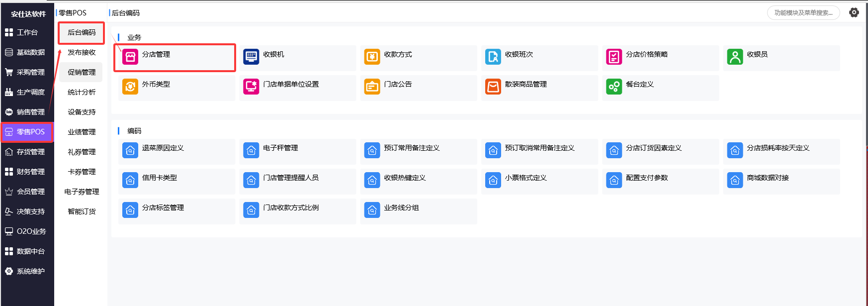Open the 餐台定义 table icon
This screenshot has width=868, height=306.
coord(614,87)
